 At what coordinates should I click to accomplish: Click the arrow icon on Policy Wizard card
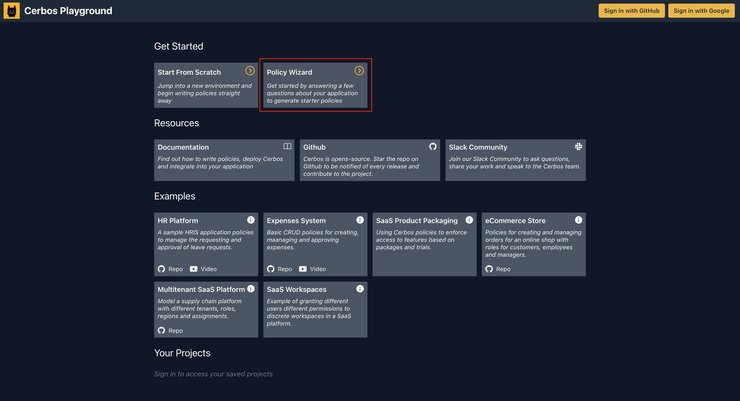pos(359,71)
